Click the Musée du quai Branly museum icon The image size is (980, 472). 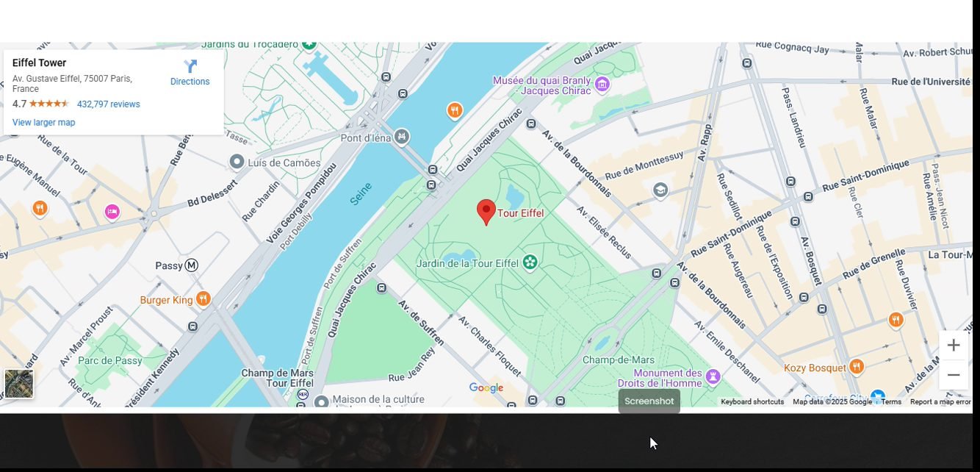(602, 85)
